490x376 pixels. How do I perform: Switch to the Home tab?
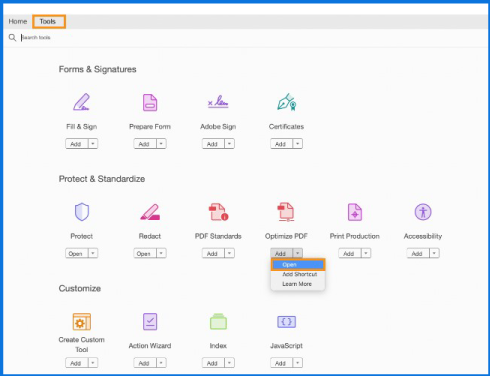(18, 22)
